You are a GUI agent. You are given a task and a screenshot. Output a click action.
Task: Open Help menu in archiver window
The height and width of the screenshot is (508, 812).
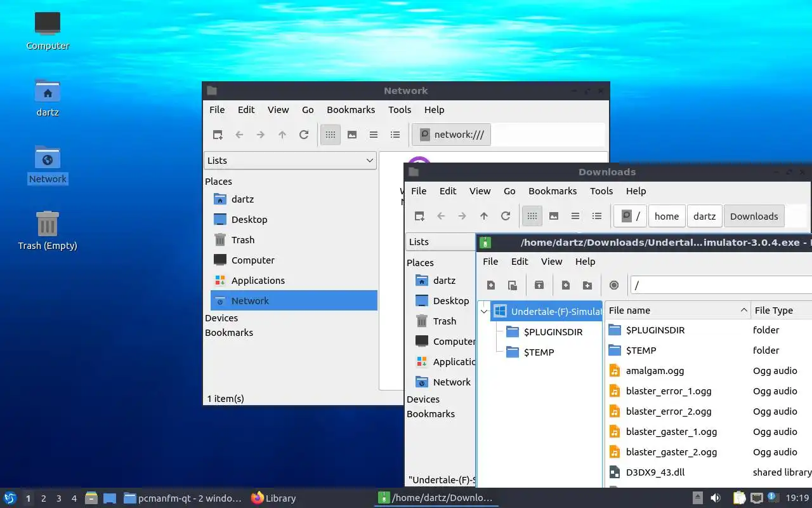tap(585, 262)
